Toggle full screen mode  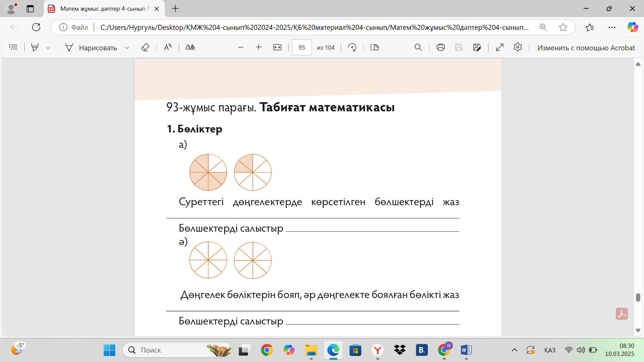(x=499, y=47)
